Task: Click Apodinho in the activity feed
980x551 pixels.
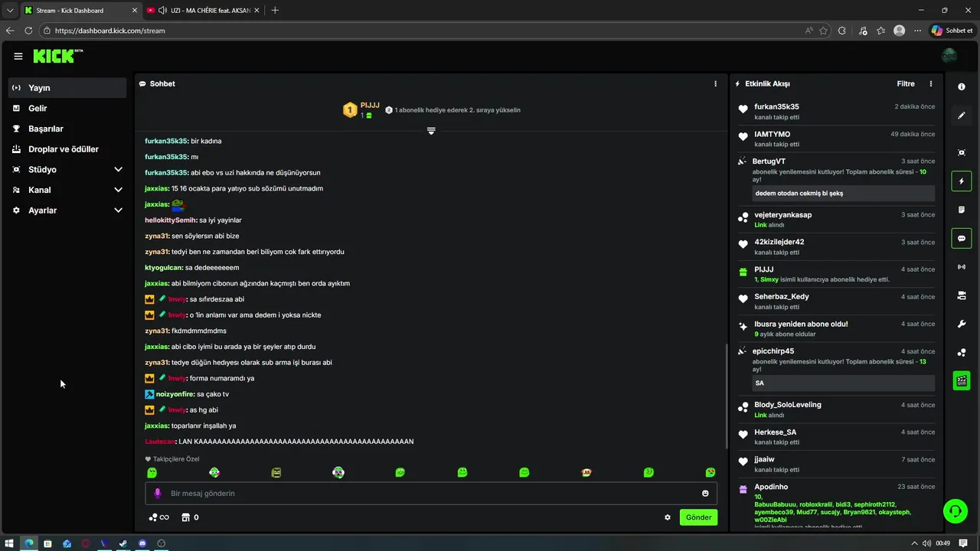Action: point(771,487)
